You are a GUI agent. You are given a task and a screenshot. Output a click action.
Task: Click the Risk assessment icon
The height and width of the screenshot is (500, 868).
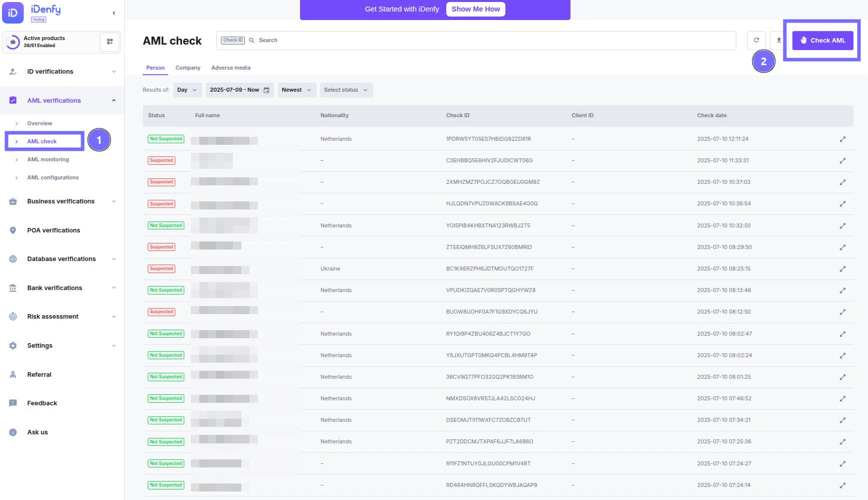point(13,317)
